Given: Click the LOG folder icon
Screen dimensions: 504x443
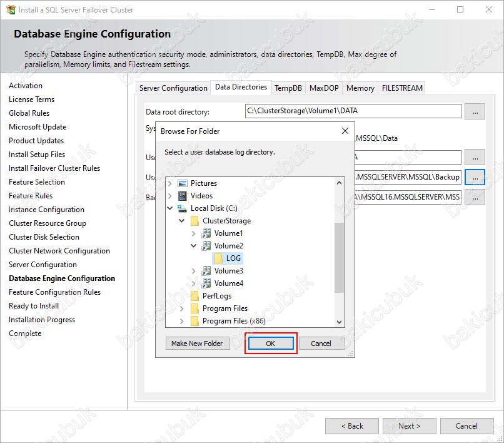Looking at the screenshot, I should pos(218,258).
